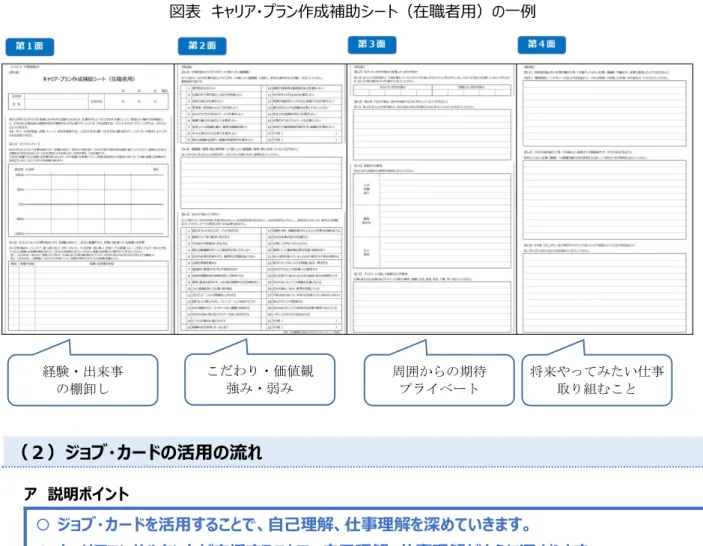Open the second sheet page thumbnail

(260, 199)
